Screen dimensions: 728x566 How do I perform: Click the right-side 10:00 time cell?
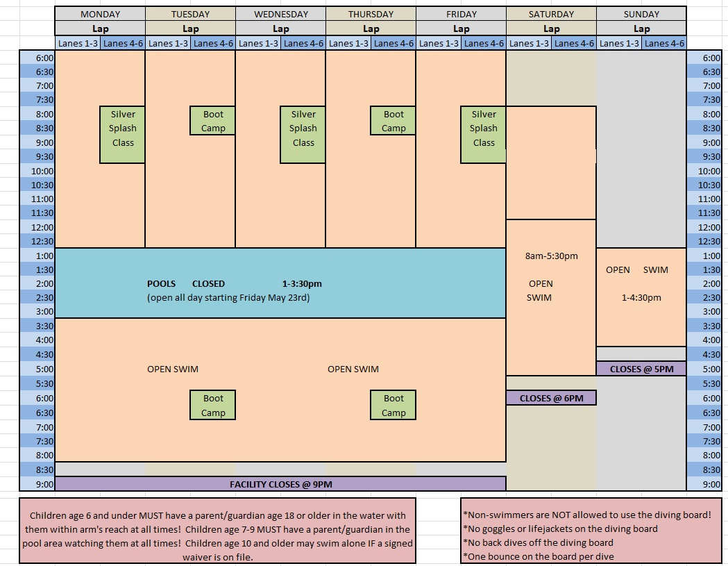[x=704, y=171]
